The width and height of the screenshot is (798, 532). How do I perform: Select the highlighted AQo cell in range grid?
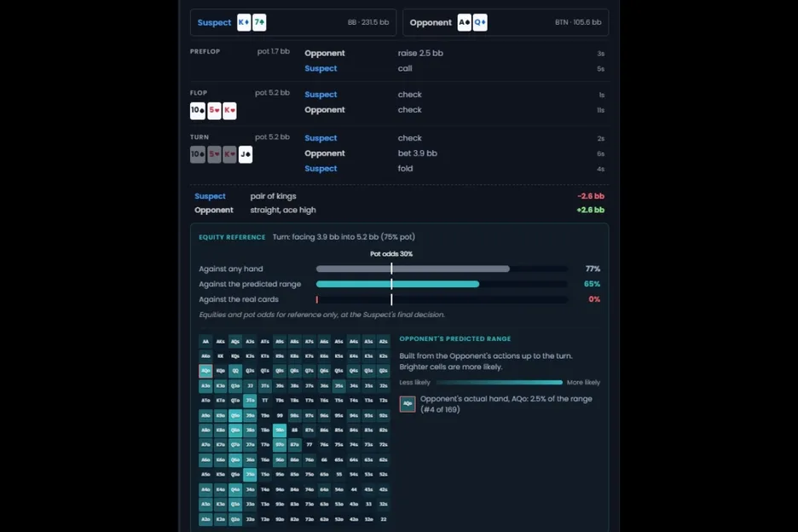pos(205,371)
